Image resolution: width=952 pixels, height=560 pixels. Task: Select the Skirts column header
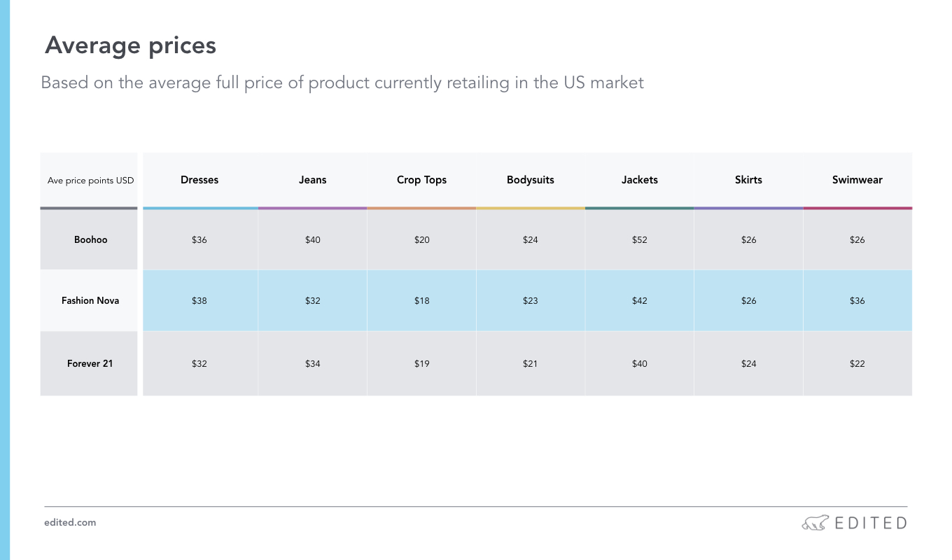coord(748,180)
